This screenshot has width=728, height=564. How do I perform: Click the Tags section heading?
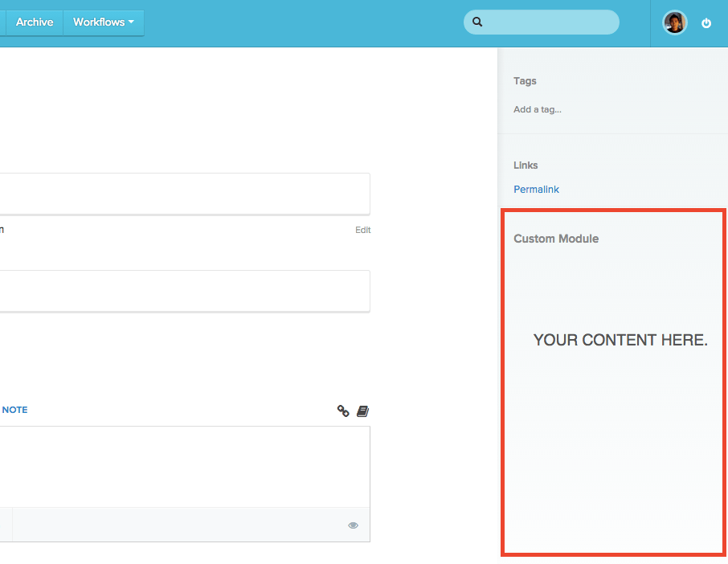[525, 81]
